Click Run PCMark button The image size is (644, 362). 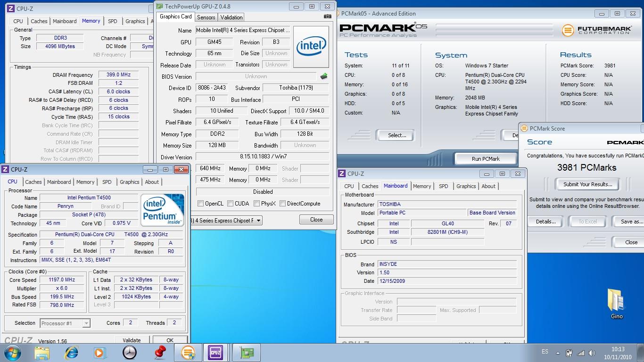point(486,159)
